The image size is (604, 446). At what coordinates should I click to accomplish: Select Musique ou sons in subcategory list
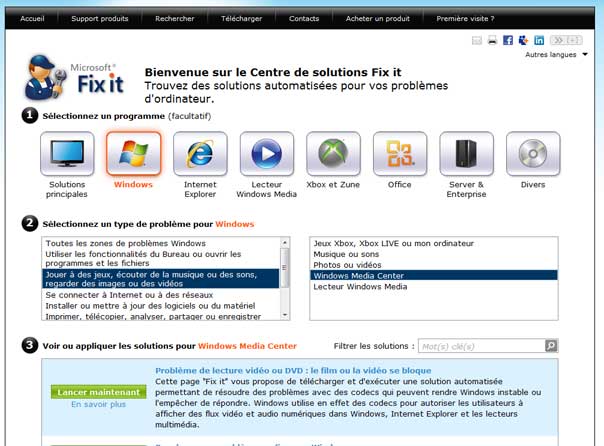(434, 254)
